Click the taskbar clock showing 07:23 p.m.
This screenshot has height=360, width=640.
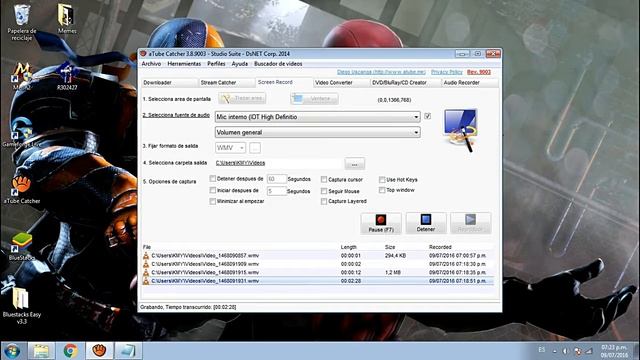click(x=614, y=351)
